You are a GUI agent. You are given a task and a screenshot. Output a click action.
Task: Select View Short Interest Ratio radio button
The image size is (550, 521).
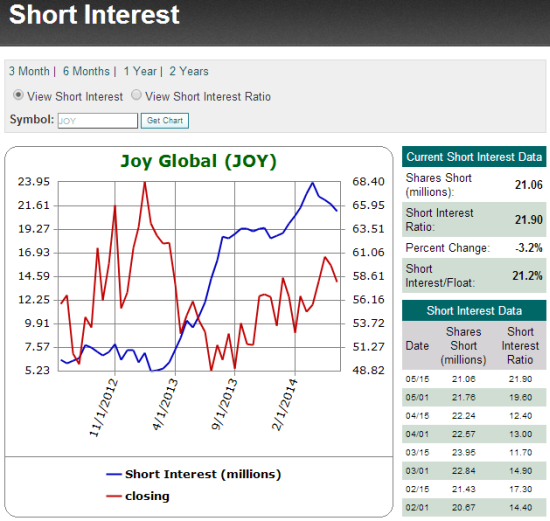pyautogui.click(x=136, y=95)
